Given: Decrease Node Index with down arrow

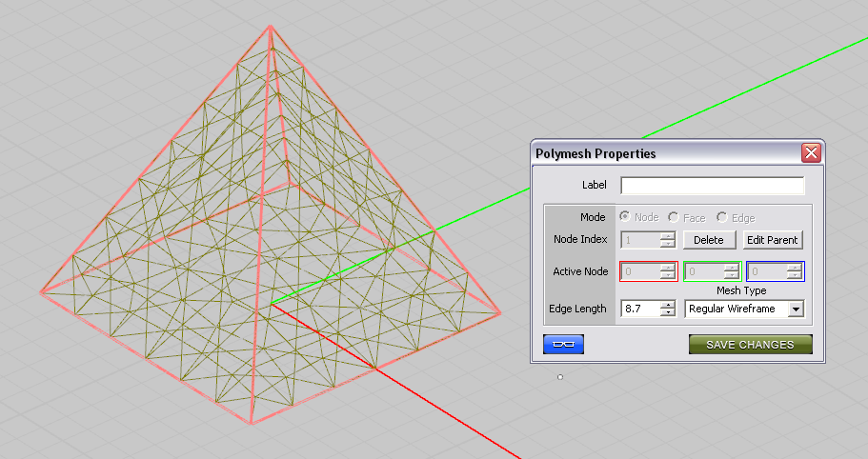Looking at the screenshot, I should (x=668, y=244).
